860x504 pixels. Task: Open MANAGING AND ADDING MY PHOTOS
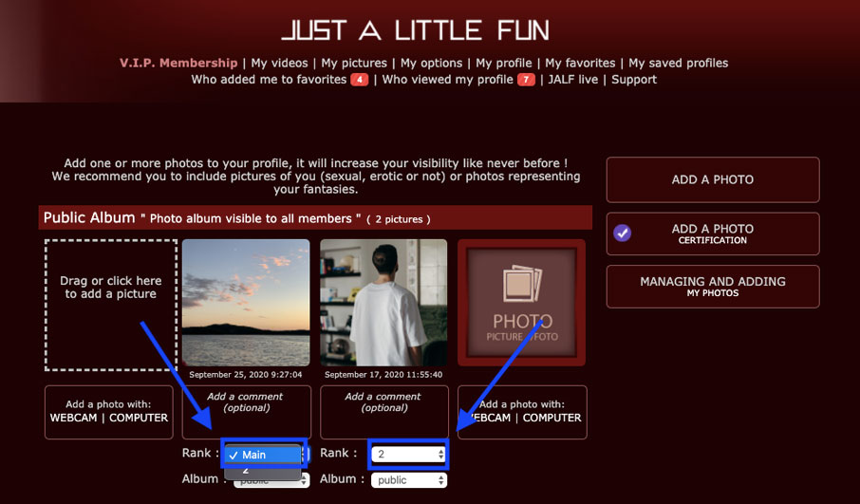[x=713, y=287]
